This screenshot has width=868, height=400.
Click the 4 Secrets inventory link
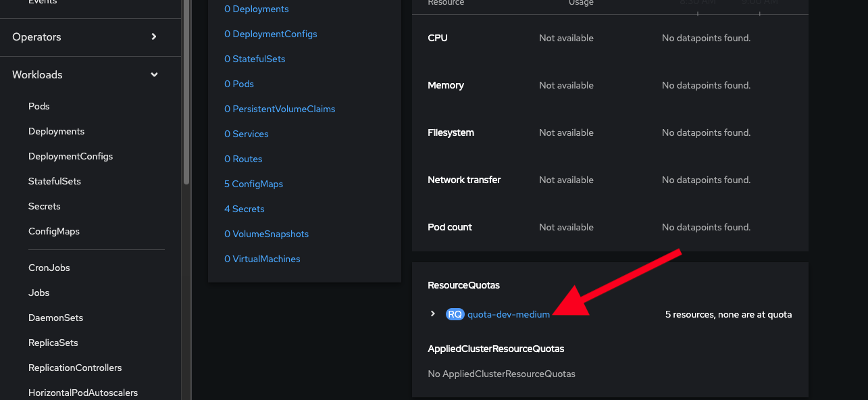coord(244,209)
